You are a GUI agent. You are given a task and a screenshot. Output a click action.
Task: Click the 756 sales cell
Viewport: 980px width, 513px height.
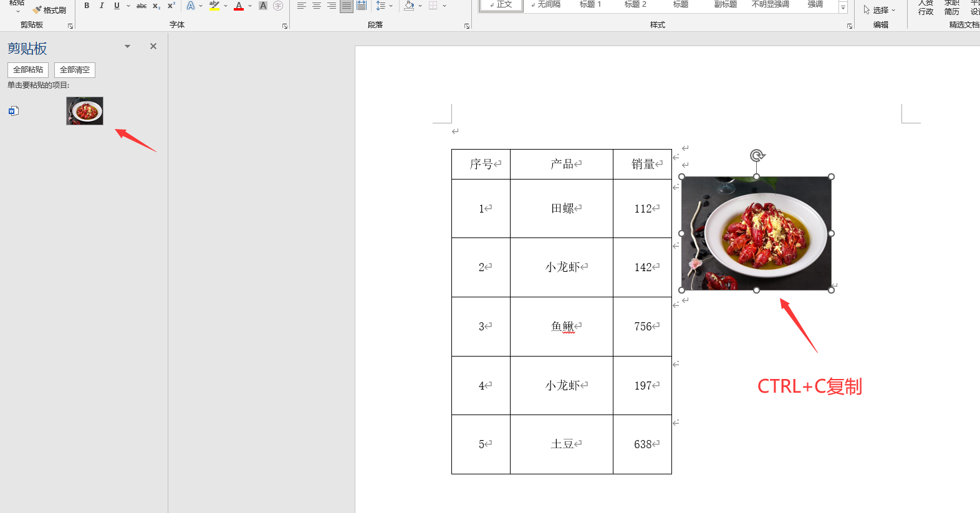tap(643, 327)
